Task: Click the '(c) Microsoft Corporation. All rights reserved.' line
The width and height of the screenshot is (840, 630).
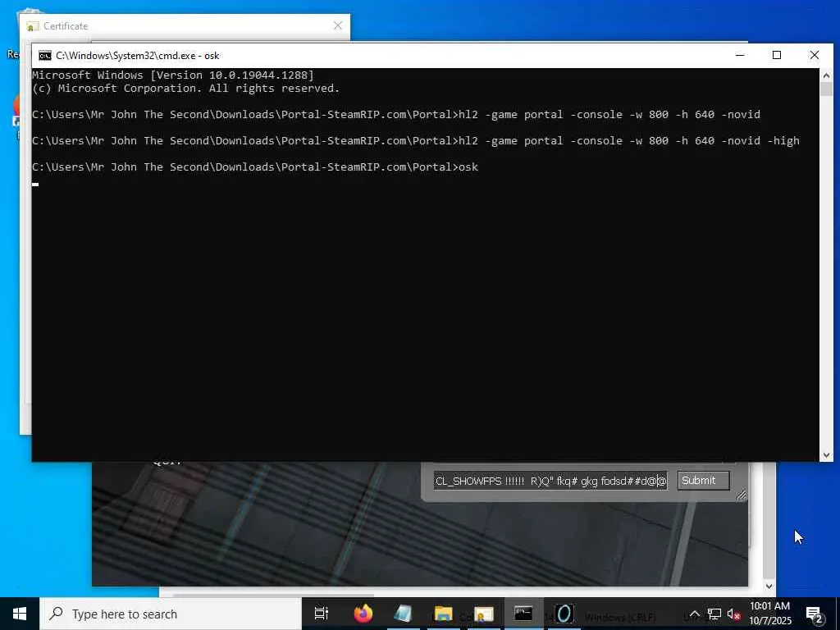Action: pos(186,89)
